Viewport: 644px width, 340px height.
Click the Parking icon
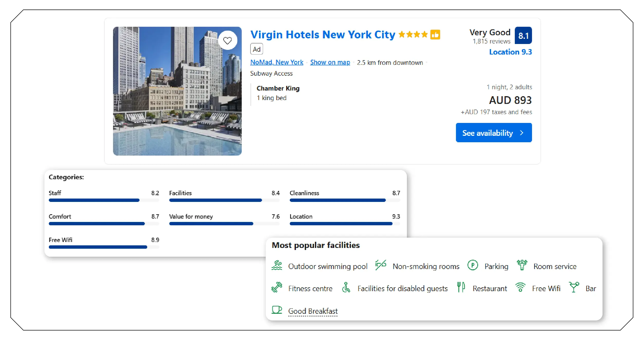coord(473,266)
